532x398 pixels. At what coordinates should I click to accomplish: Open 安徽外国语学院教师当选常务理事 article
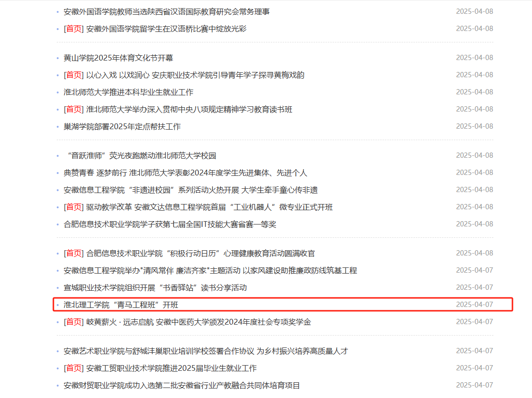point(166,11)
